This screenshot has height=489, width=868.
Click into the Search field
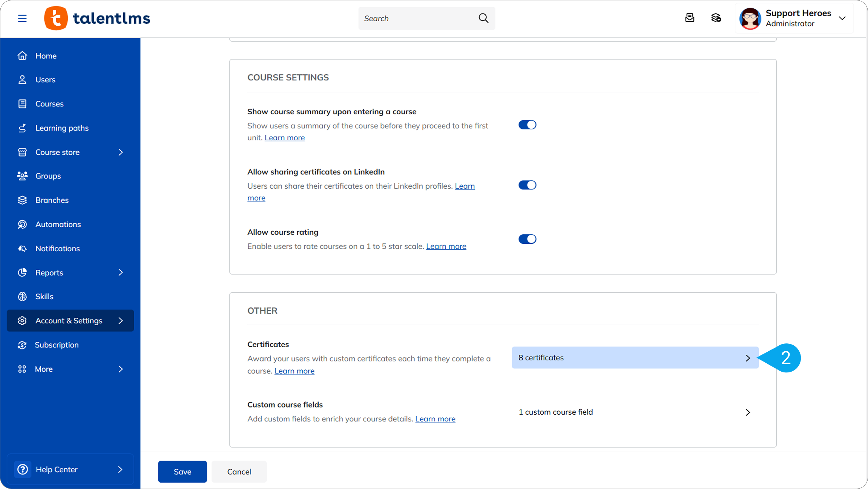417,18
